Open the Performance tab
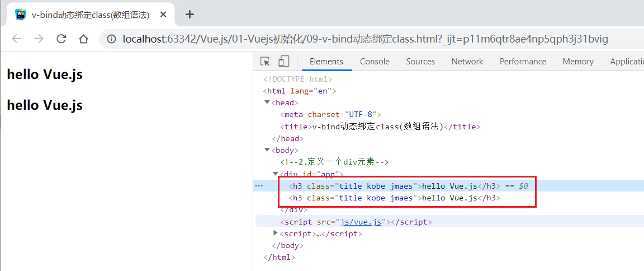Viewport: 644px width, 271px height. 523,61
